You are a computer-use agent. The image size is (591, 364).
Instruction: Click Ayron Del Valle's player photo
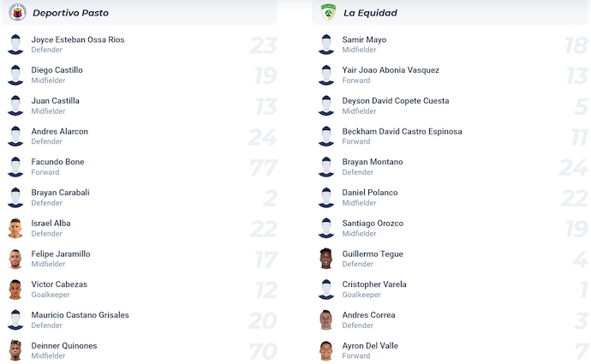(325, 350)
